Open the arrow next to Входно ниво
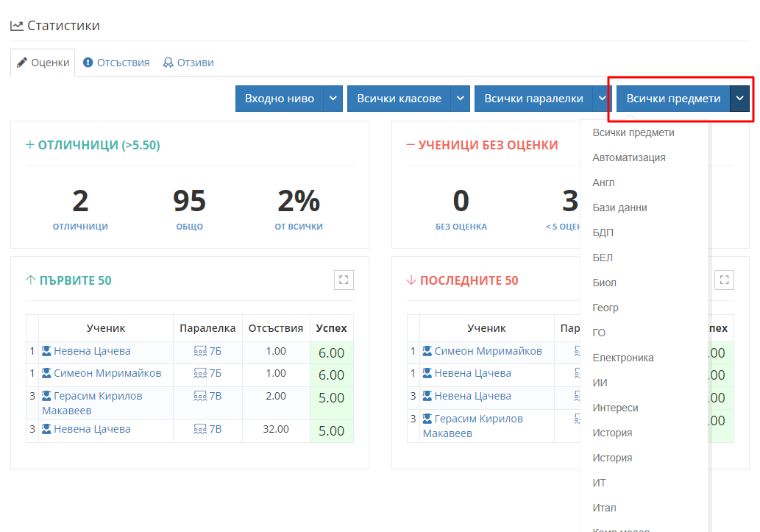The height and width of the screenshot is (532, 760). point(333,99)
